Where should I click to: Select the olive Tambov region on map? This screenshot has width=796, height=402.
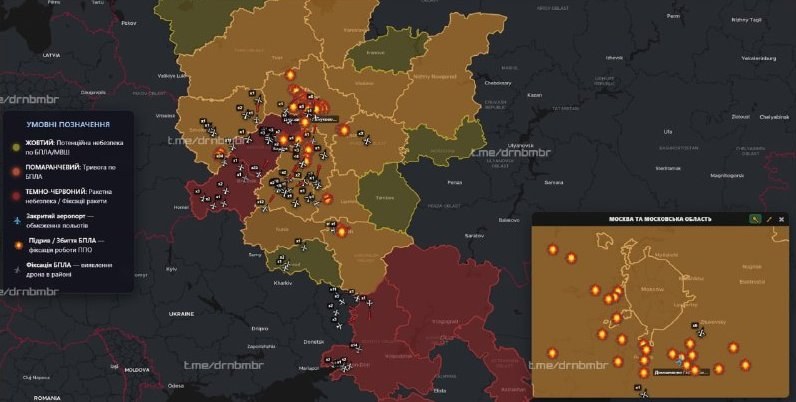click(x=388, y=197)
